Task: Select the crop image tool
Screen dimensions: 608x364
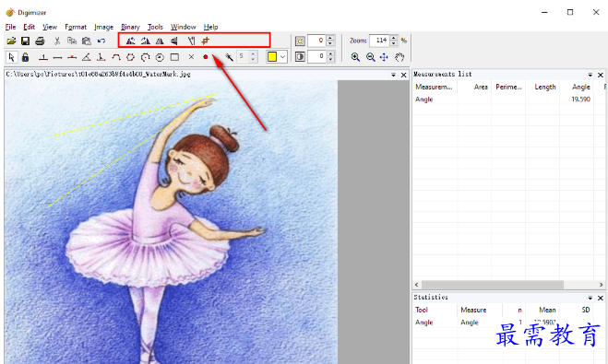Action: click(x=206, y=41)
